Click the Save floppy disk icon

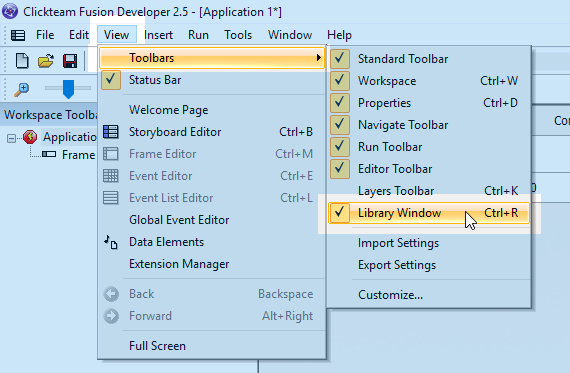[x=70, y=61]
